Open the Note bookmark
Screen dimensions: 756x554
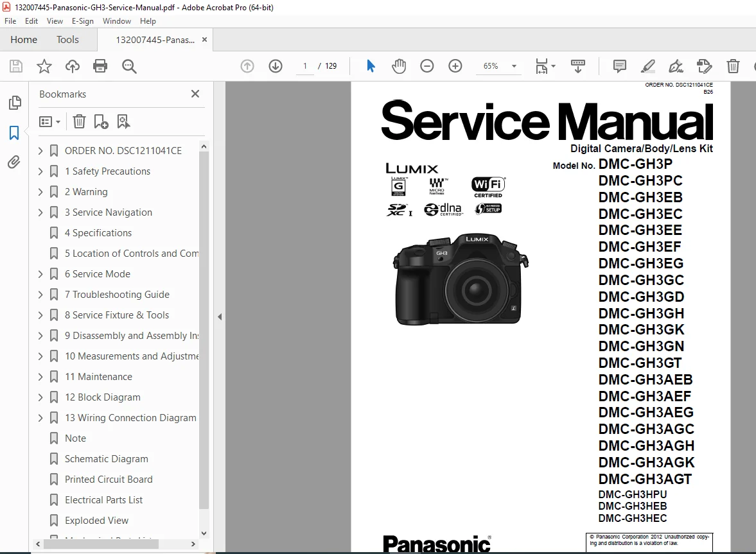tap(75, 438)
